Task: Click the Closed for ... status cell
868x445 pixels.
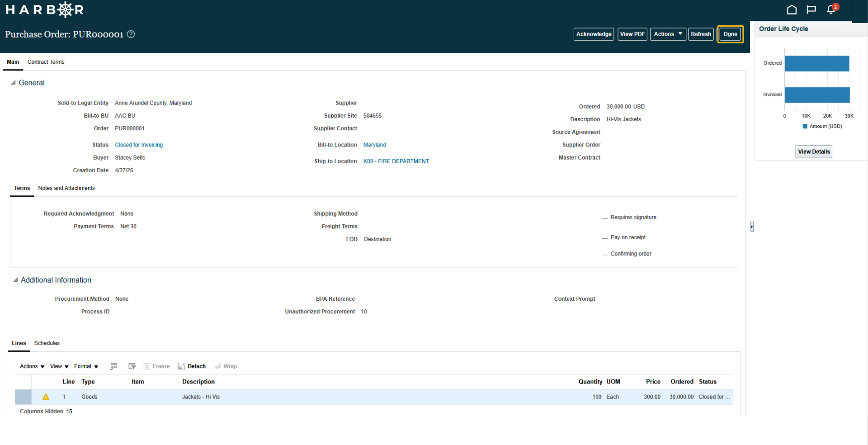Action: 714,397
